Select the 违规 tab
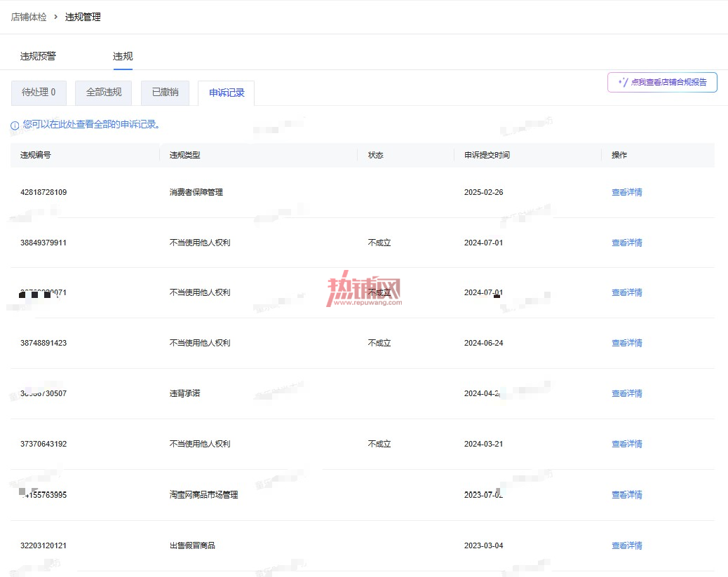 click(x=123, y=56)
